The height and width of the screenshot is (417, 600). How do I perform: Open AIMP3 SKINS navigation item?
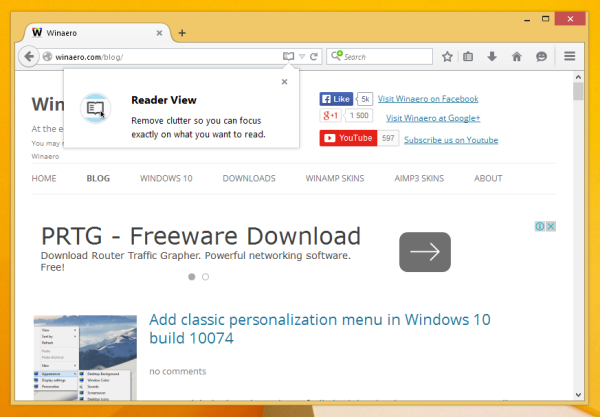point(419,178)
